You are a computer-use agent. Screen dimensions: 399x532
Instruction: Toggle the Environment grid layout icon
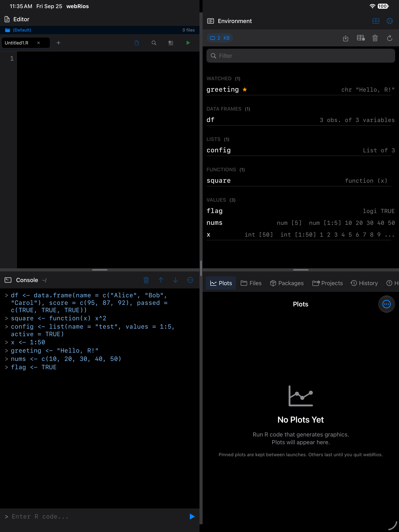[x=376, y=21]
